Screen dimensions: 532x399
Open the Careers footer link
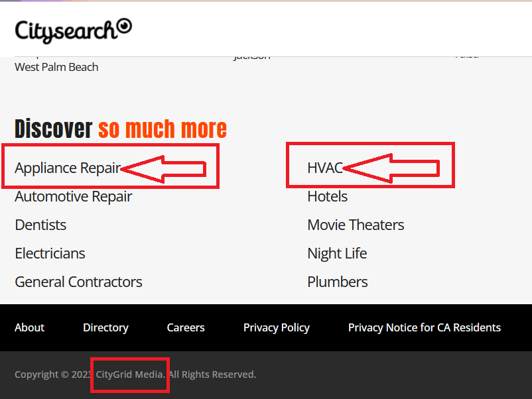coord(186,327)
